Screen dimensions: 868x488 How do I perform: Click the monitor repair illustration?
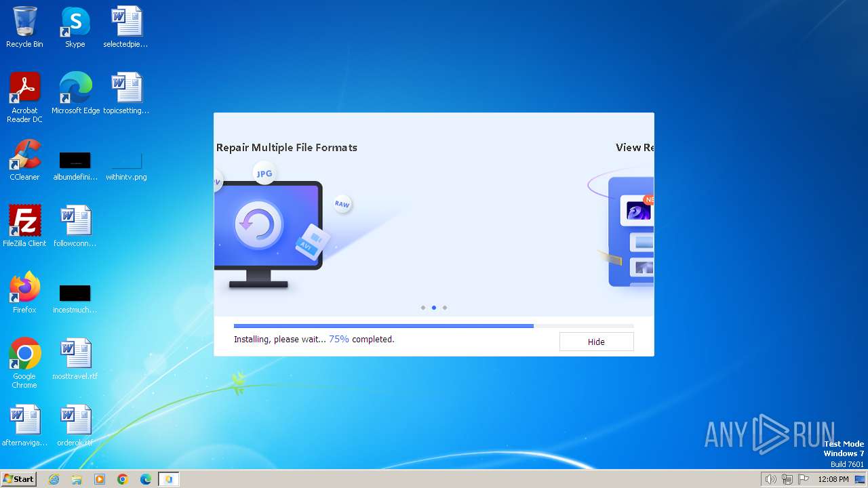[x=268, y=234]
